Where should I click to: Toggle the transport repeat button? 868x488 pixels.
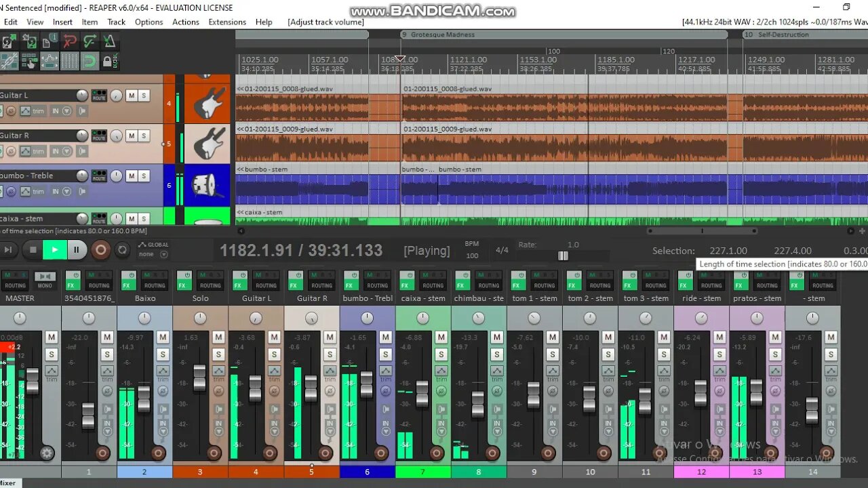pos(122,250)
